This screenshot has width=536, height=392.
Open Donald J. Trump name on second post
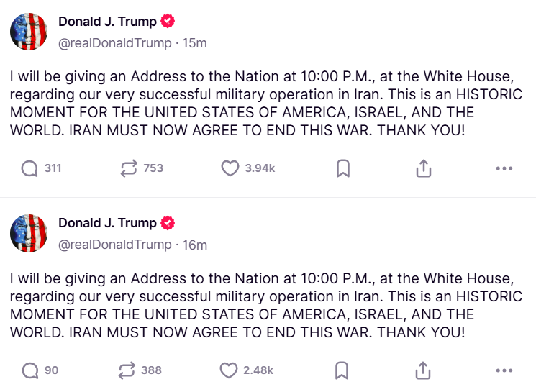click(107, 224)
